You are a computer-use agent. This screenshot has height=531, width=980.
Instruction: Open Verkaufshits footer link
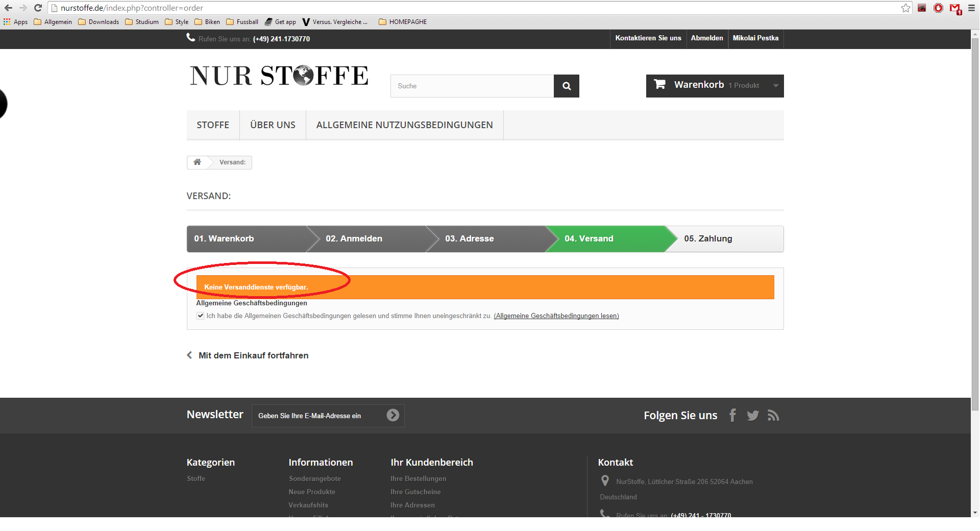pos(308,505)
